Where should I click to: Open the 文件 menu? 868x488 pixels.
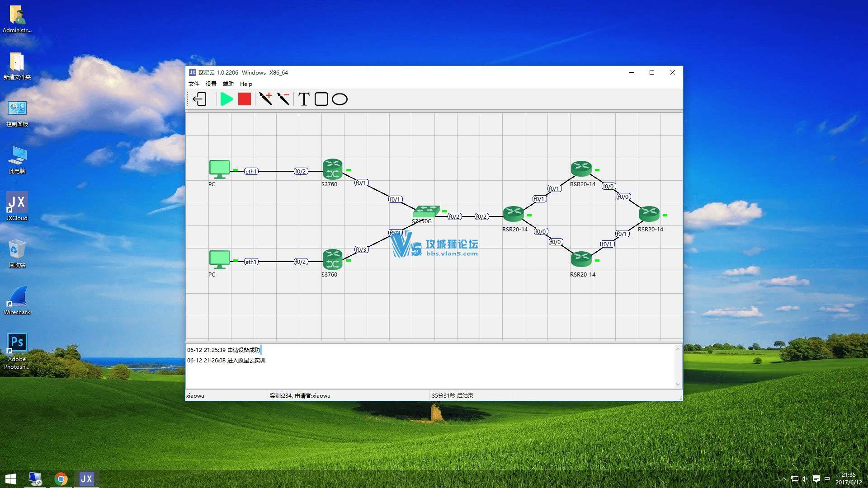coord(194,84)
